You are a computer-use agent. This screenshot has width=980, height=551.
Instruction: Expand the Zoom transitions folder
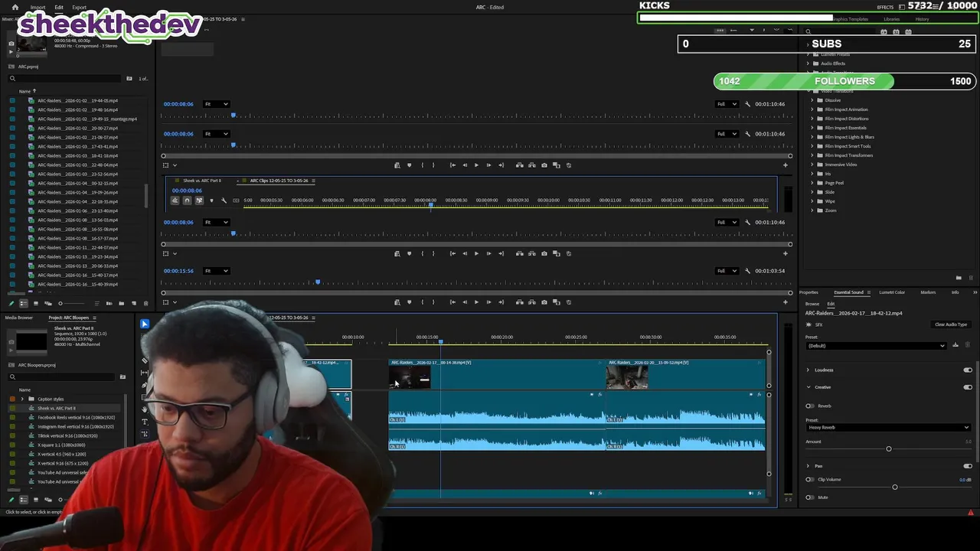812,210
